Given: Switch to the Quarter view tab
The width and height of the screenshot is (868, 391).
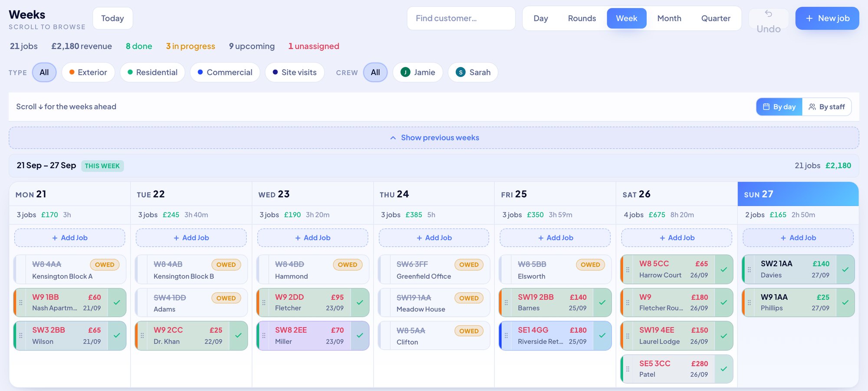Looking at the screenshot, I should tap(716, 18).
